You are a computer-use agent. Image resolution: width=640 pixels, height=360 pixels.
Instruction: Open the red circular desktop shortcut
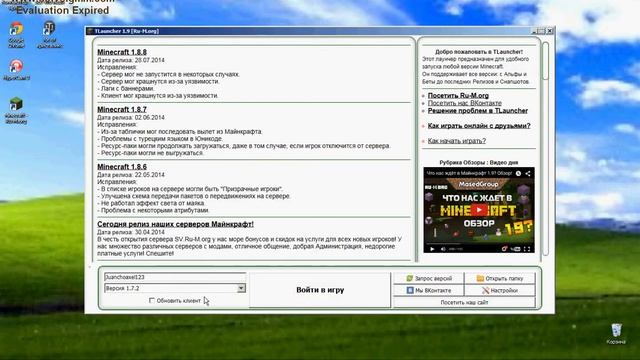click(x=16, y=69)
